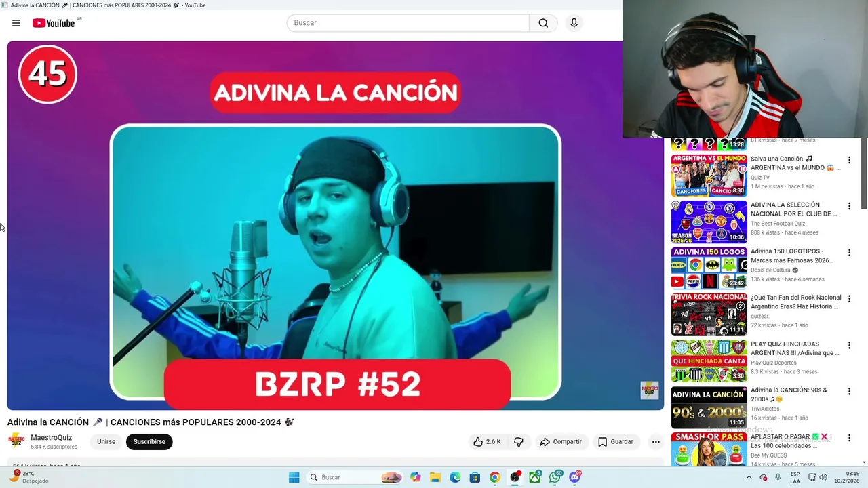Open options for Adivina la Selección Nacional video
Screen dimensions: 868x488
pyautogui.click(x=849, y=206)
